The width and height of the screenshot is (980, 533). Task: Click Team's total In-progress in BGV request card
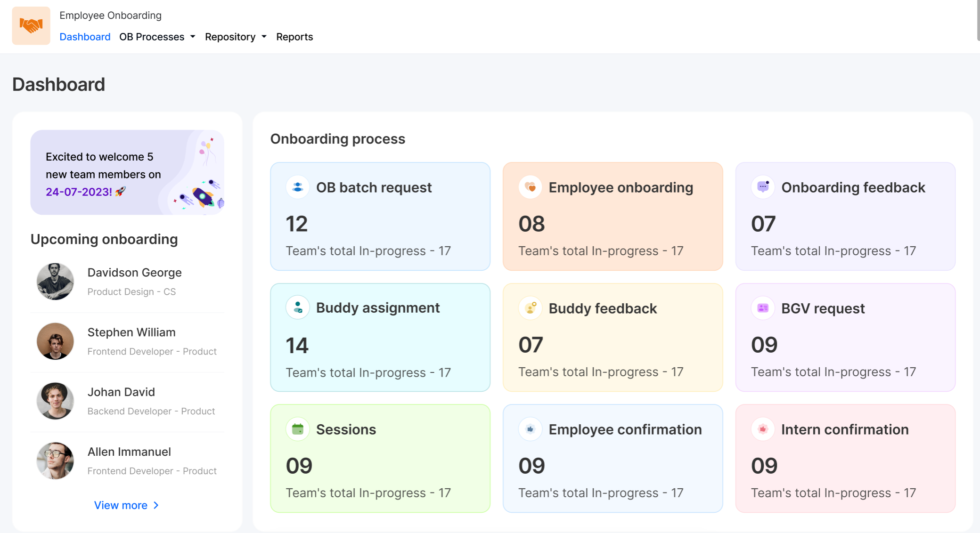833,372
